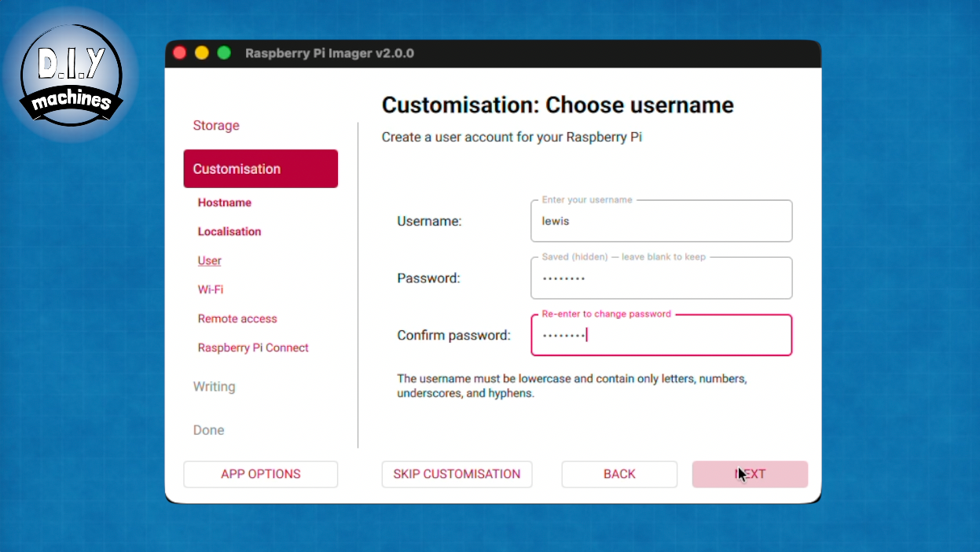Screen dimensions: 980x552
Task: Open the Raspberry Pi Connect section
Action: (x=253, y=348)
